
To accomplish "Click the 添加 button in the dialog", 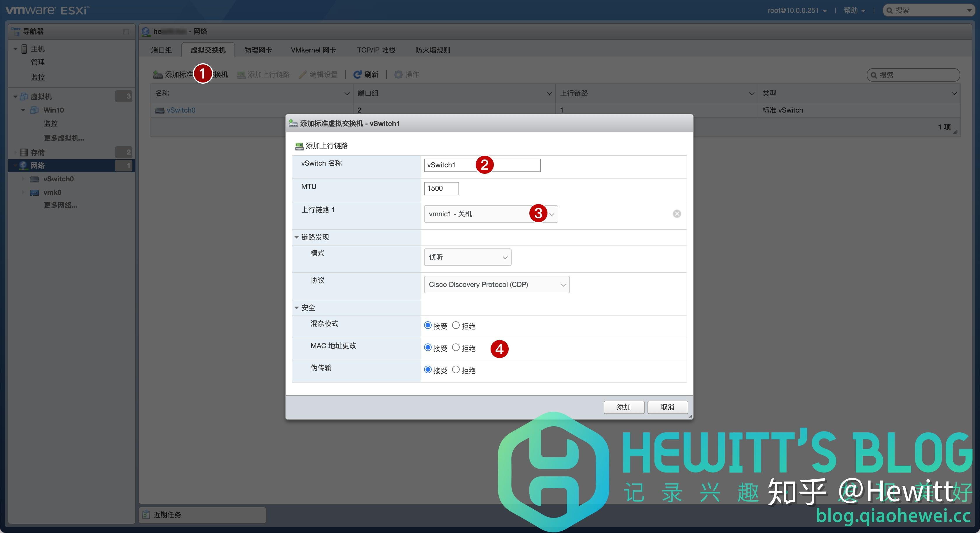I will click(x=624, y=407).
